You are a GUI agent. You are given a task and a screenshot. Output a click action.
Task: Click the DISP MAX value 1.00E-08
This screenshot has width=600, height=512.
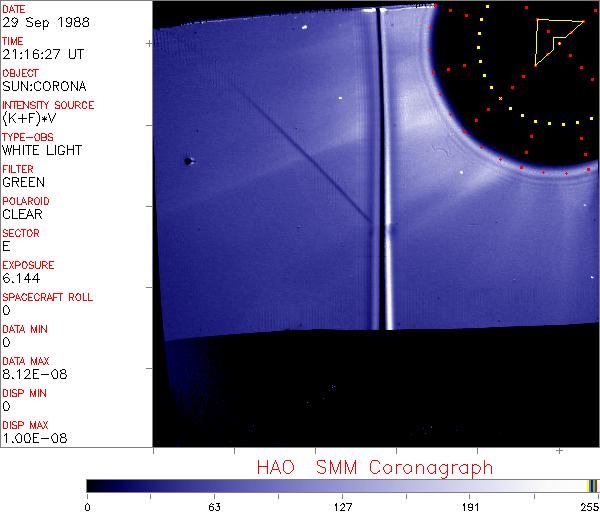coord(28,438)
